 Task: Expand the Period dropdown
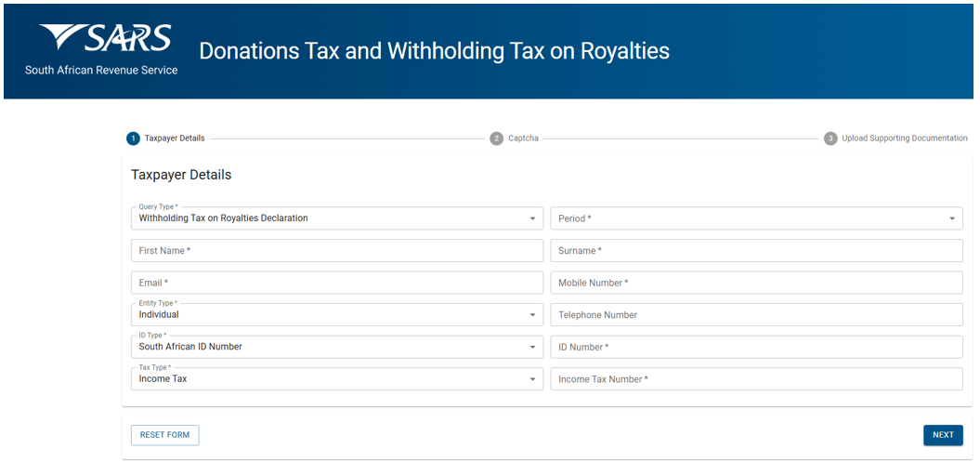coord(756,218)
